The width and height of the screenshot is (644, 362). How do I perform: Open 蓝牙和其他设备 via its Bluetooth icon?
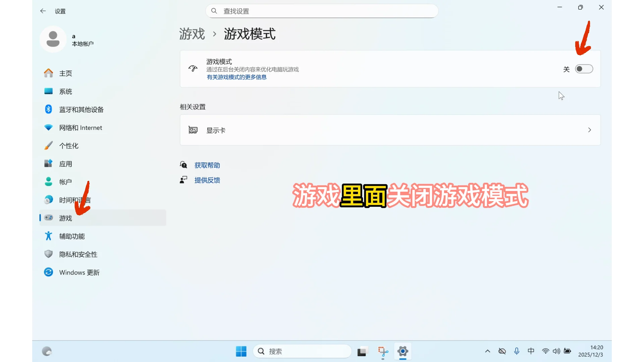tap(48, 109)
